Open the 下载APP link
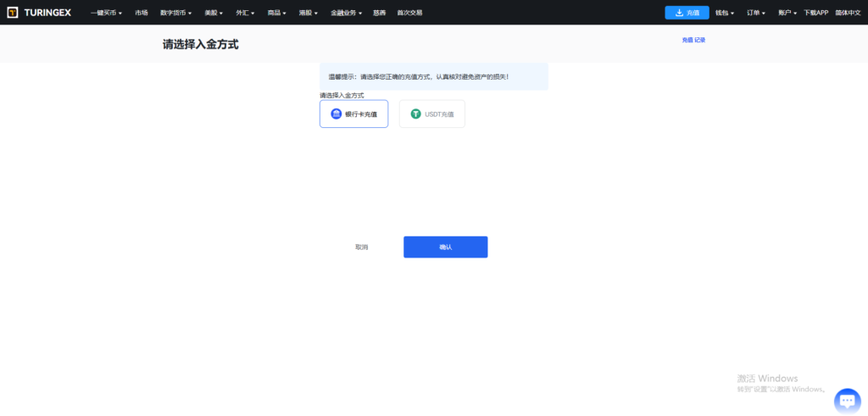Viewport: 868px width, 416px height. (816, 13)
